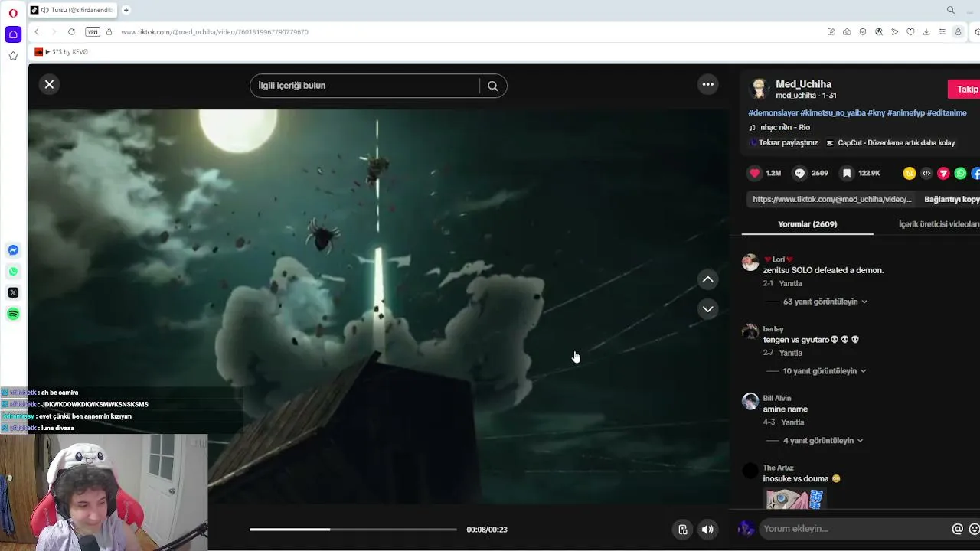
Task: Go back with the browser back arrow
Action: pyautogui.click(x=37, y=32)
